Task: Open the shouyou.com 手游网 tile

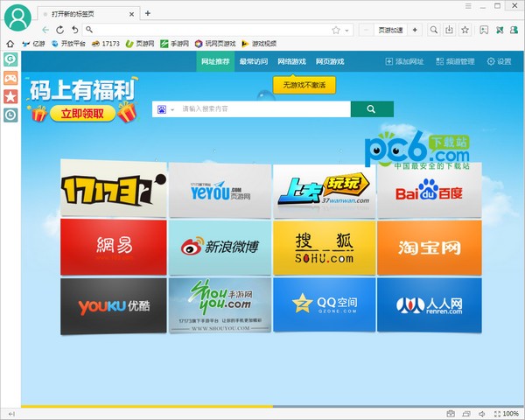Action: (220, 305)
